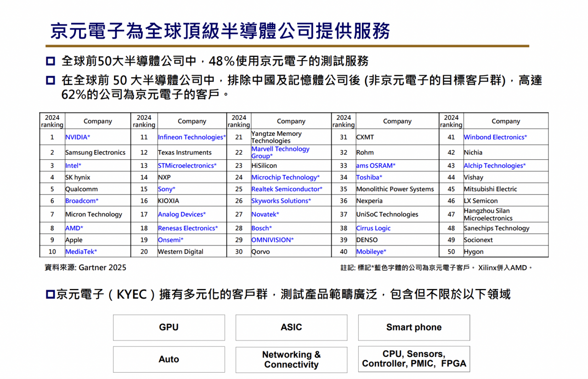The width and height of the screenshot is (588, 379).
Task: Select Qorvo in the table
Action: (x=291, y=251)
